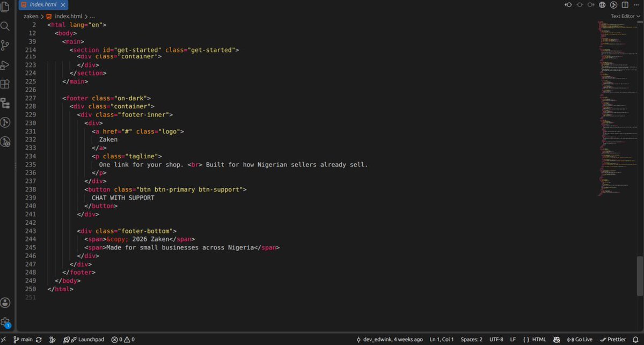Go to next change arrow icon
Viewport: 644px width, 345px height.
click(591, 5)
